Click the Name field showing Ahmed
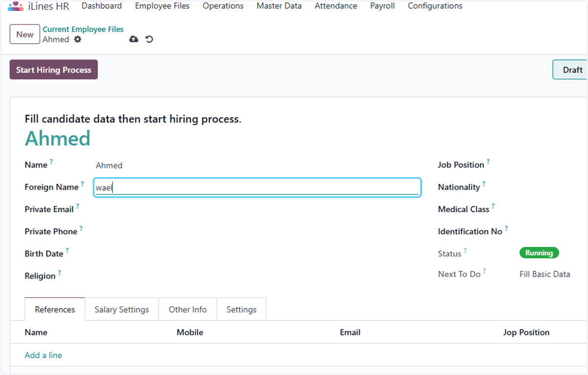The image size is (588, 375). point(257,165)
